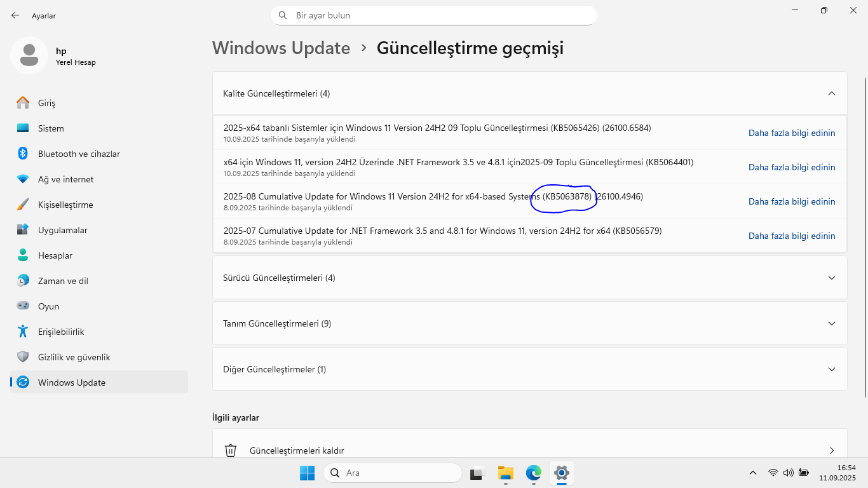Screen dimensions: 868x488
Task: Click the Wi-Fi network tray icon
Action: click(x=773, y=473)
